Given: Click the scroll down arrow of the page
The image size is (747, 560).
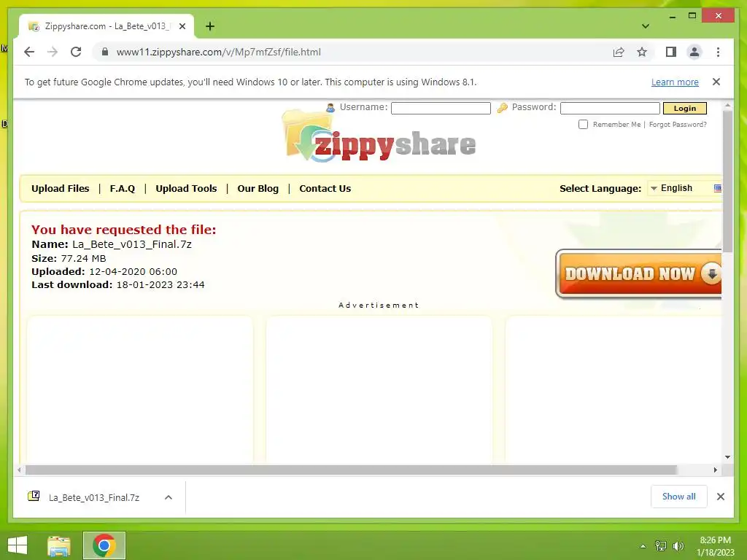Looking at the screenshot, I should [727, 457].
